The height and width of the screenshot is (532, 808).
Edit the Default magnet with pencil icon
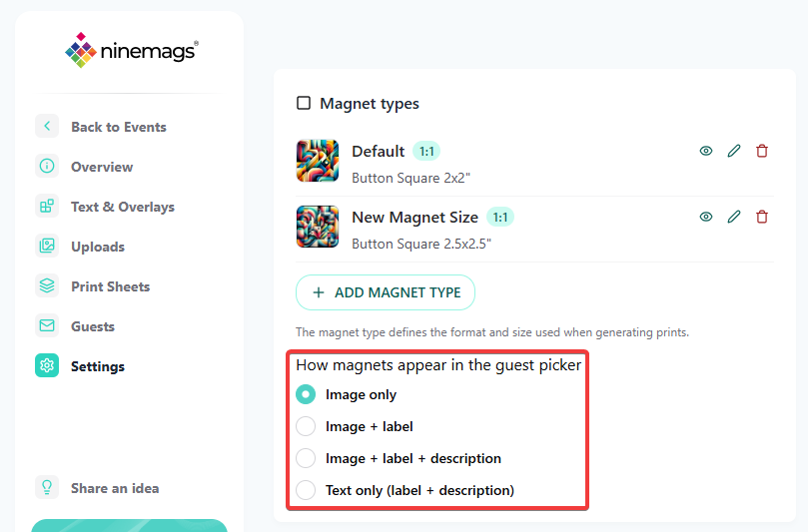tap(734, 151)
